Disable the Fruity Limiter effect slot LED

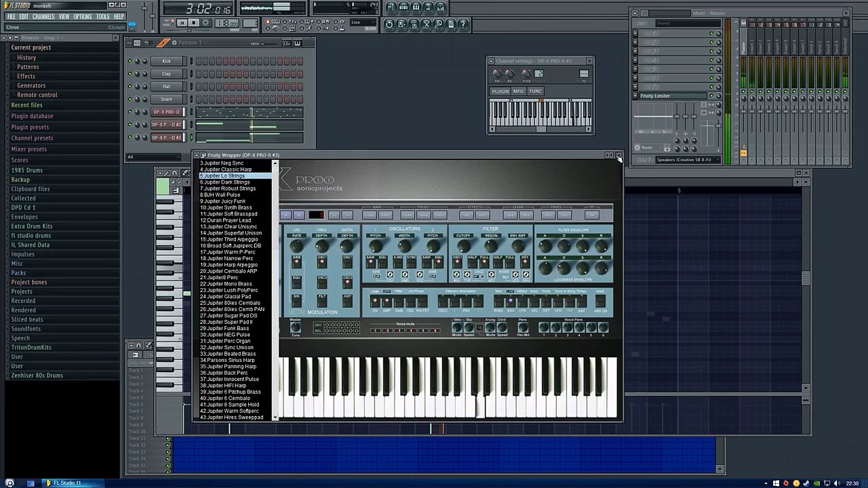pos(711,96)
